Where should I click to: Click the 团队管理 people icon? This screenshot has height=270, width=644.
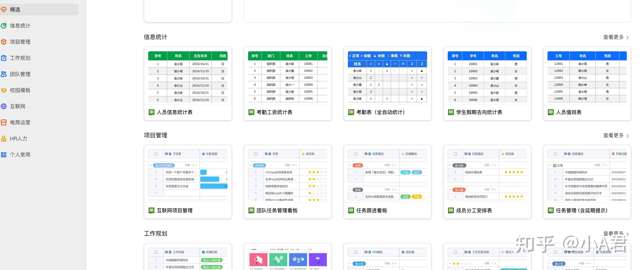point(3,74)
